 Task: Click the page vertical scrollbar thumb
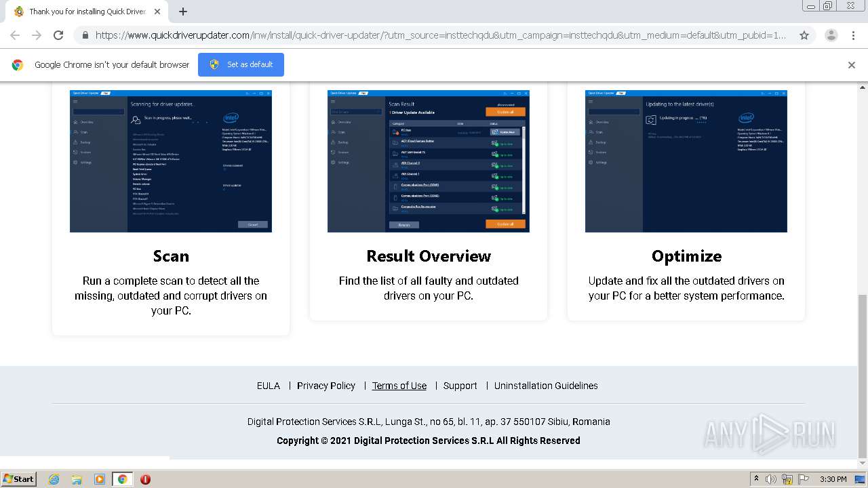[863, 376]
